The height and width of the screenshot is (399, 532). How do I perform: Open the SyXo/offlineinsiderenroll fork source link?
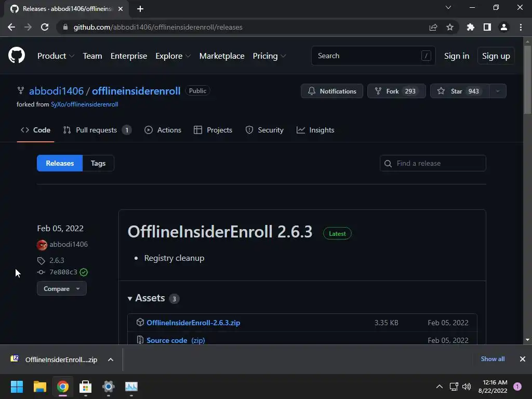pos(85,104)
